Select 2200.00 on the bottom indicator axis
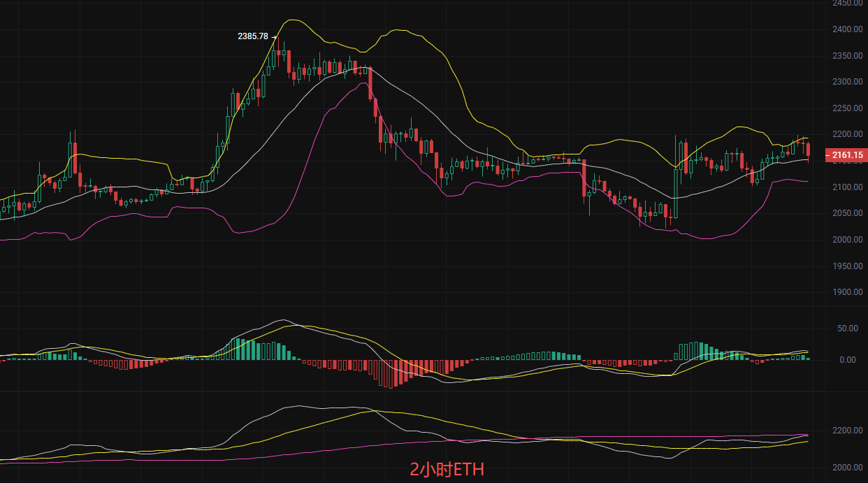 [x=847, y=431]
